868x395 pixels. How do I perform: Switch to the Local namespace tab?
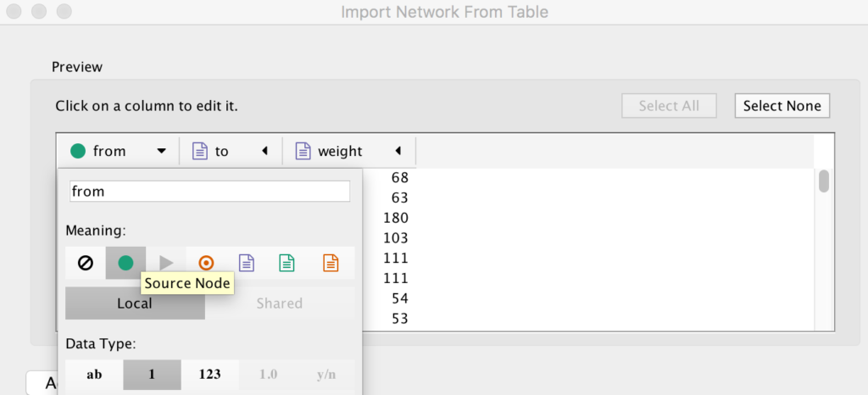[x=135, y=303]
